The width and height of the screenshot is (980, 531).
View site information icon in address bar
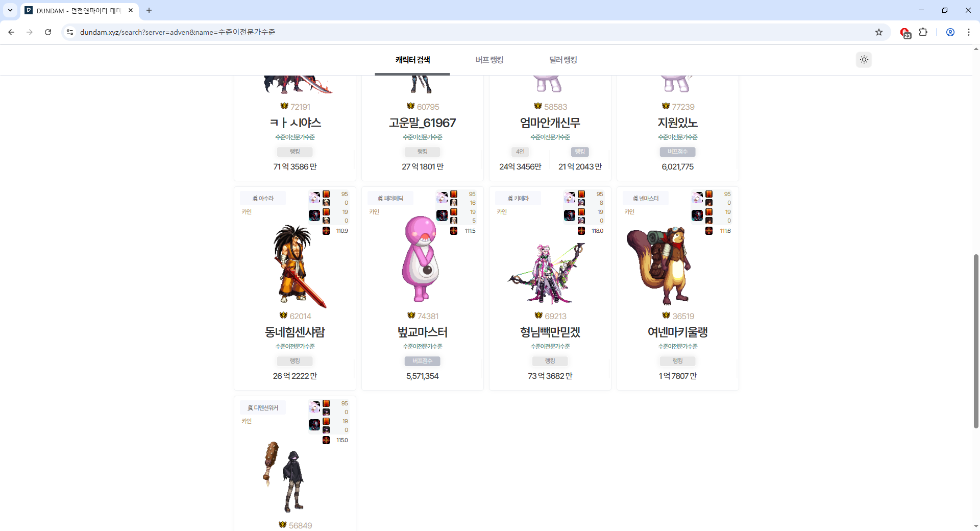pyautogui.click(x=70, y=32)
